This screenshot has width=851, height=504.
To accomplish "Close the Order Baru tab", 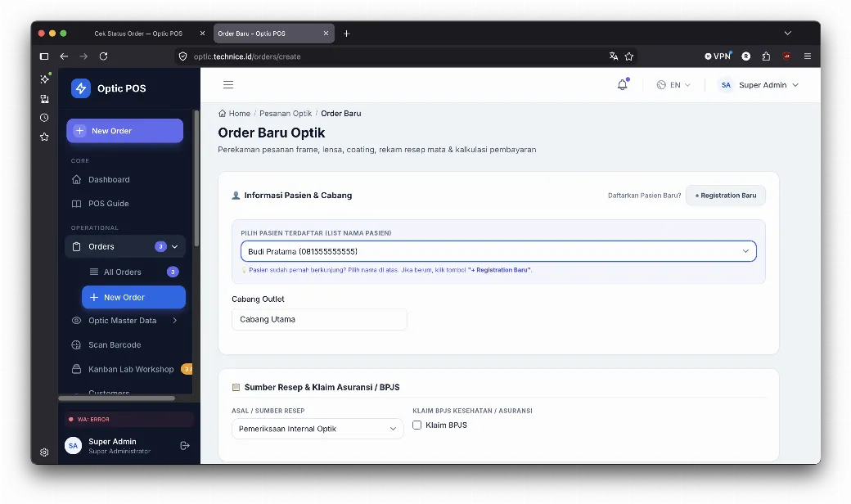I will click(326, 34).
